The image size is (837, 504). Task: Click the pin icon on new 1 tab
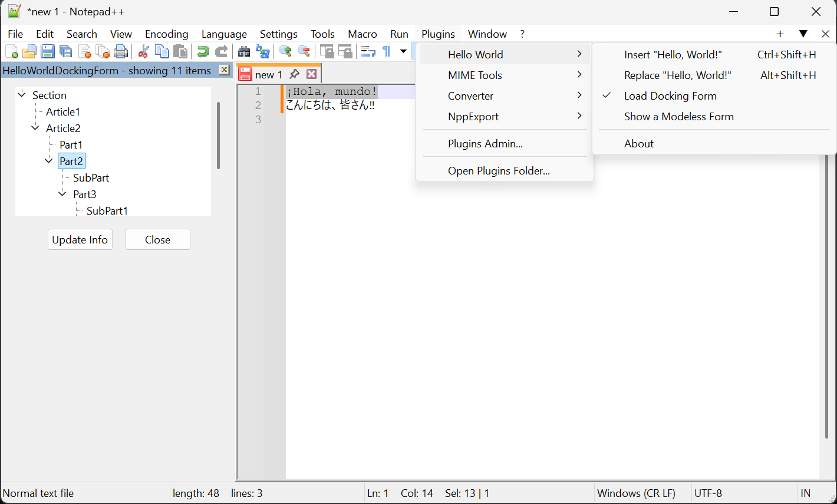pyautogui.click(x=294, y=74)
